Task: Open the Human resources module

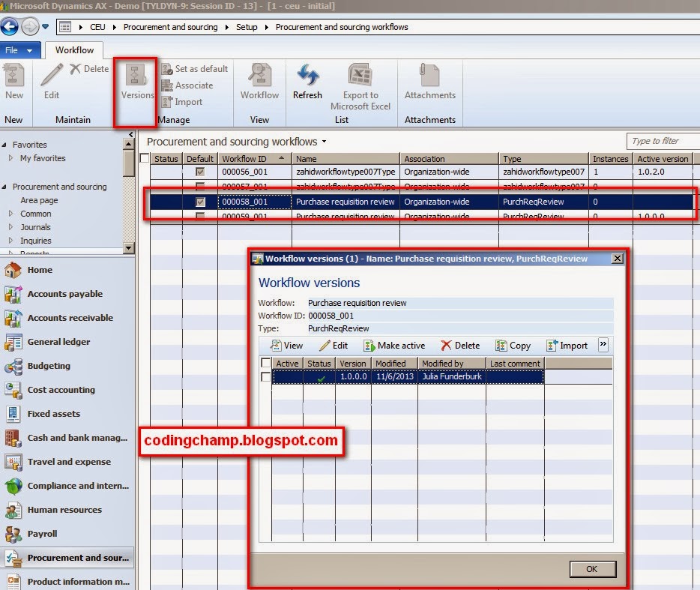Action: 64,510
